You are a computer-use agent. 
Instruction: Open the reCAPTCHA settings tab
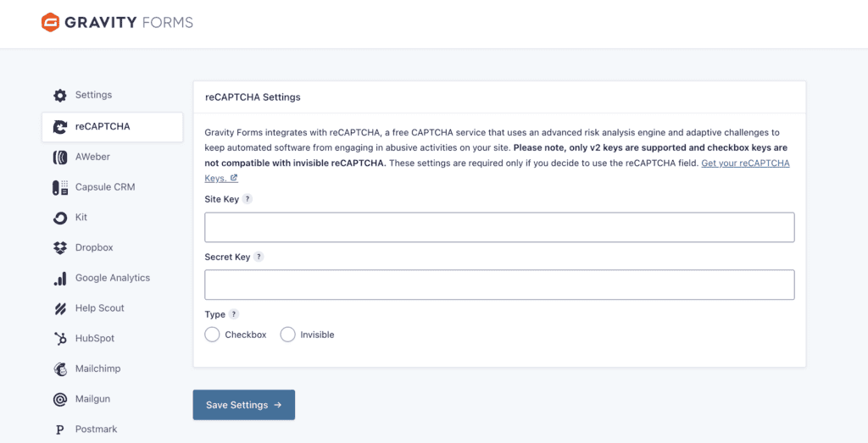(113, 127)
